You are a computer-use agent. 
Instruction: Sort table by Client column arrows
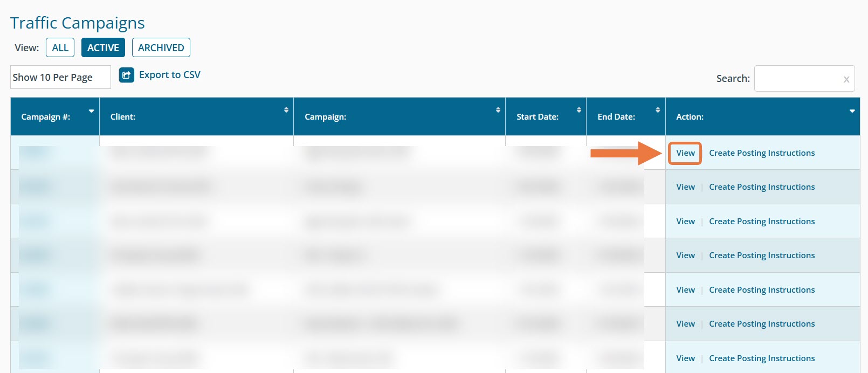pyautogui.click(x=286, y=110)
